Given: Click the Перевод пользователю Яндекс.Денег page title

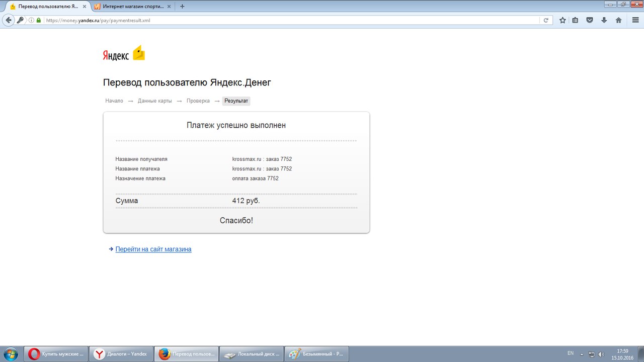Looking at the screenshot, I should click(187, 82).
